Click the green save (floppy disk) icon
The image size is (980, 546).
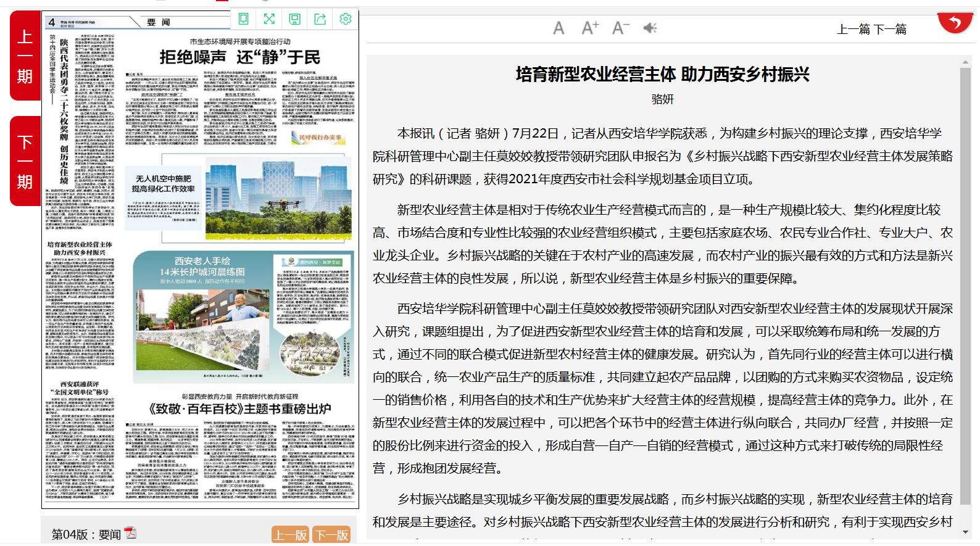(x=295, y=19)
